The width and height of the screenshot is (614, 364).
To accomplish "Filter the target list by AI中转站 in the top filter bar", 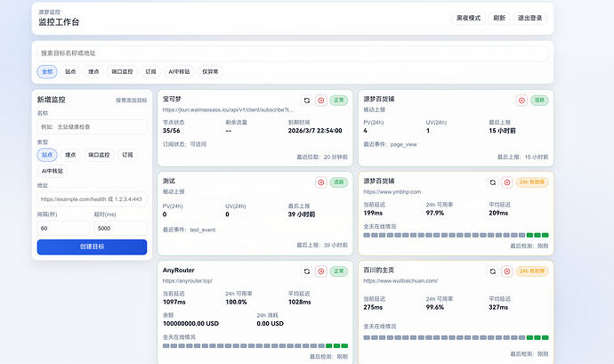I will (179, 72).
